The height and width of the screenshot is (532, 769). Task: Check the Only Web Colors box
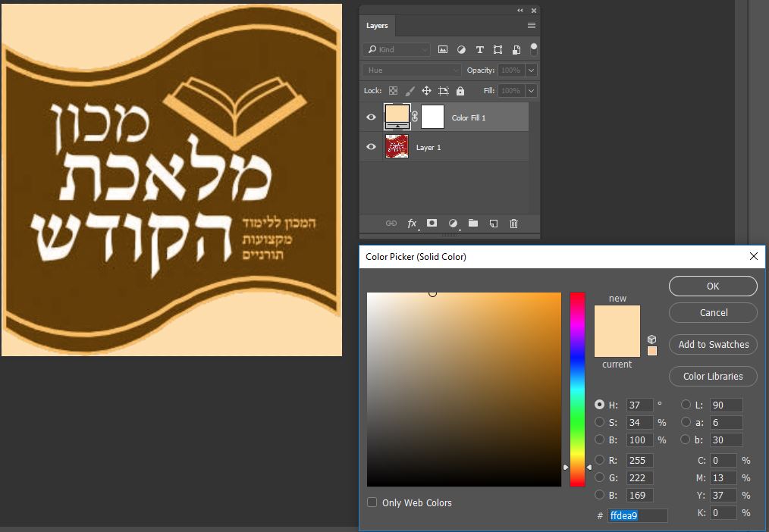pyautogui.click(x=372, y=502)
